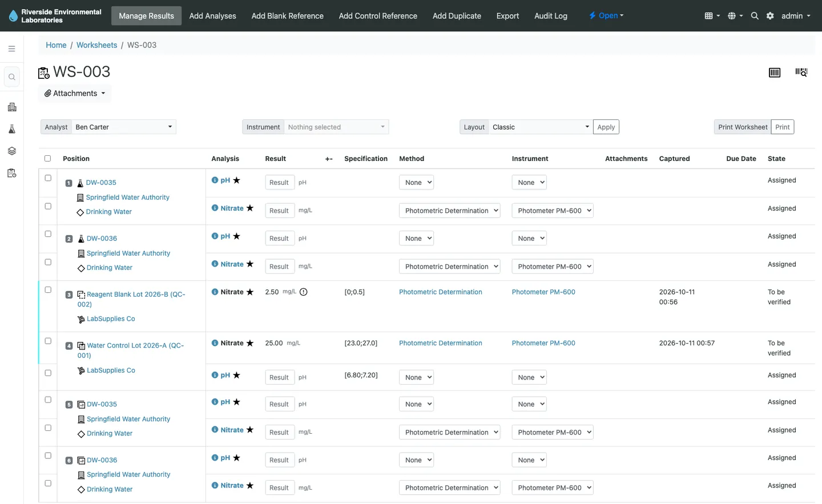Open the settings gear in top bar

pos(770,16)
